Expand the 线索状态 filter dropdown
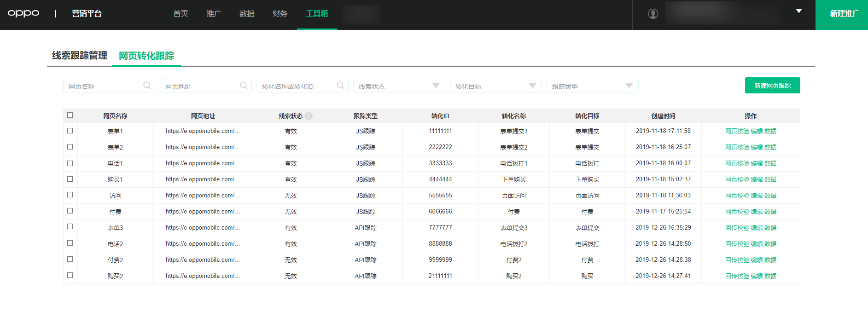Screen dimensions: 868x323 (x=435, y=86)
